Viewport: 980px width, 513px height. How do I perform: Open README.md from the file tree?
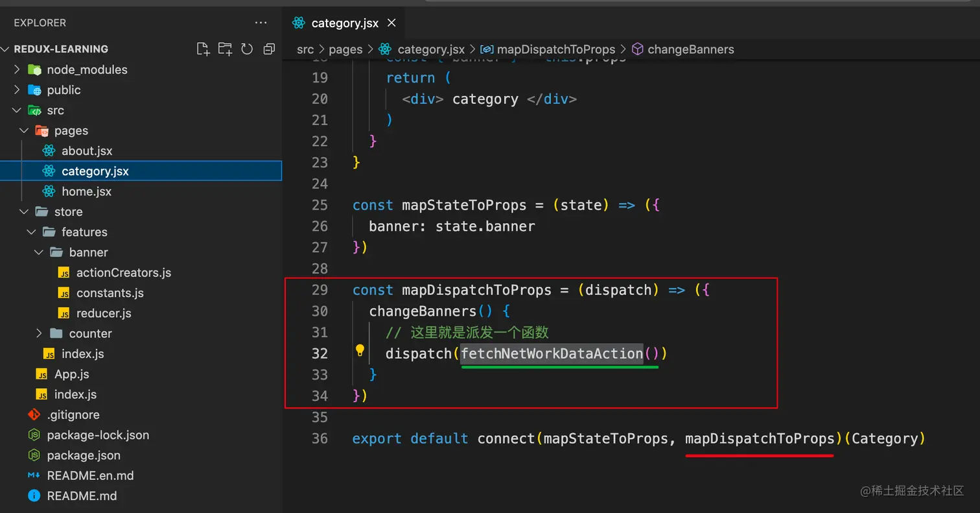click(82, 495)
